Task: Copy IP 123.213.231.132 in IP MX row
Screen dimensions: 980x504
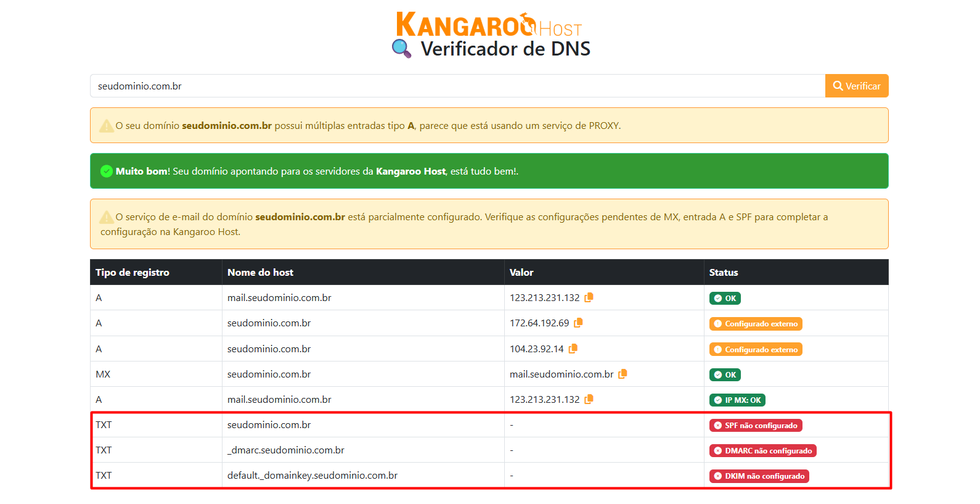Action: click(x=589, y=399)
